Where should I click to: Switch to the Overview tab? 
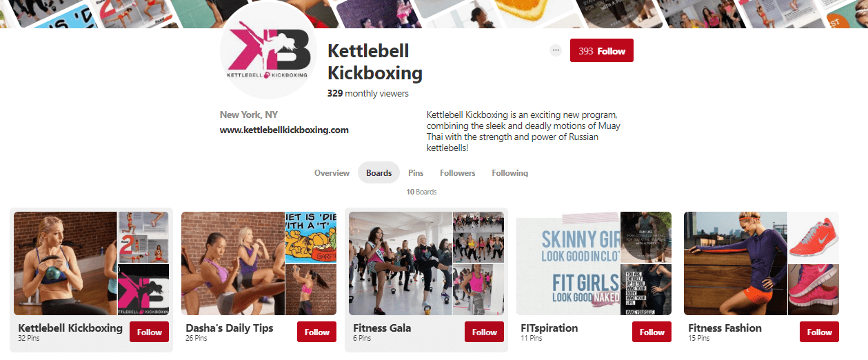332,173
